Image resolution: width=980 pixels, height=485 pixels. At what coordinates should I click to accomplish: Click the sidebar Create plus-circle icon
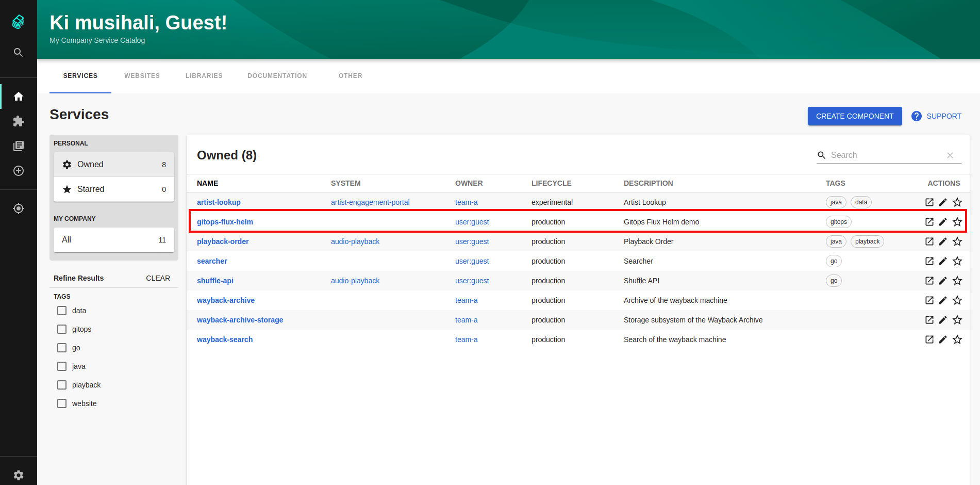pos(19,171)
